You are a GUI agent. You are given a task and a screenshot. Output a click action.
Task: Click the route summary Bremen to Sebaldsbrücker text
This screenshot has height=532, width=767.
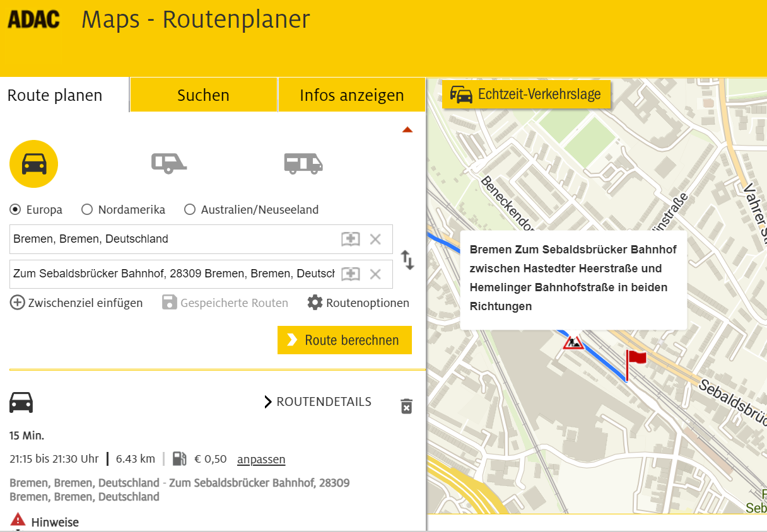tap(179, 490)
